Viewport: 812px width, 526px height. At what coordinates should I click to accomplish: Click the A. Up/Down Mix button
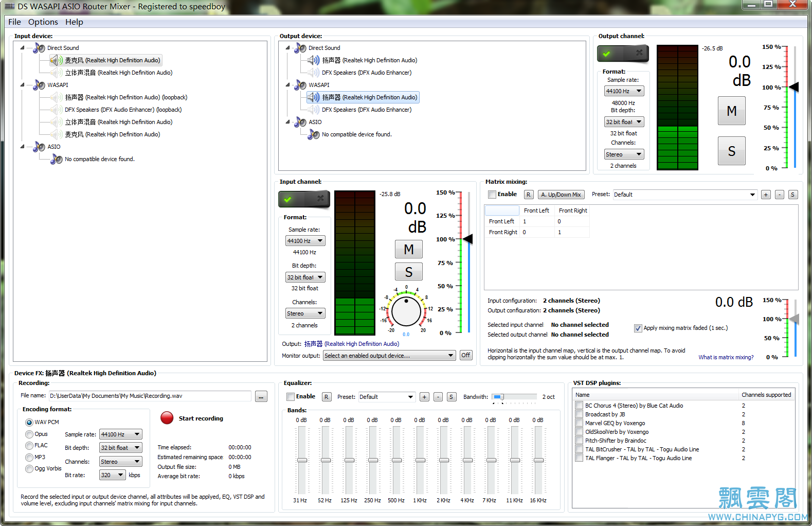561,195
